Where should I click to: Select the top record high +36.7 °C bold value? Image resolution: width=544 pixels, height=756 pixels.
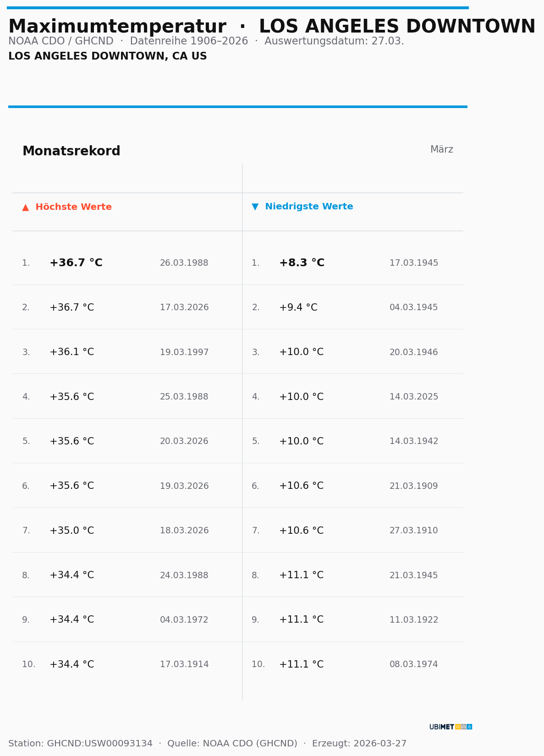(x=76, y=263)
